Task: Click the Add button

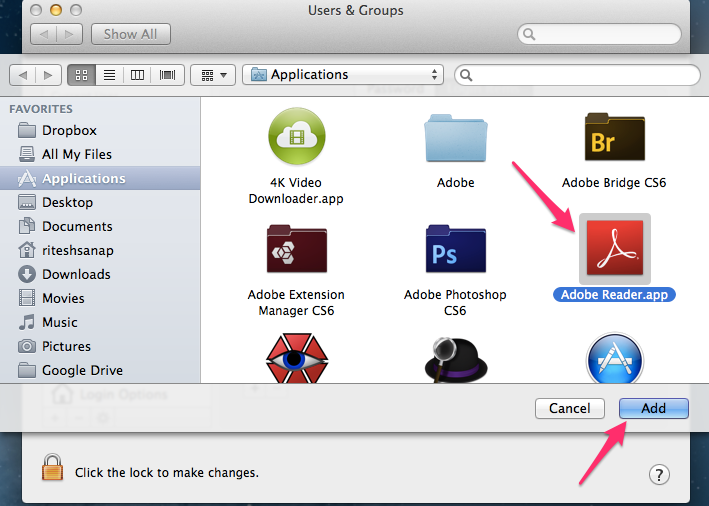Action: 653,408
